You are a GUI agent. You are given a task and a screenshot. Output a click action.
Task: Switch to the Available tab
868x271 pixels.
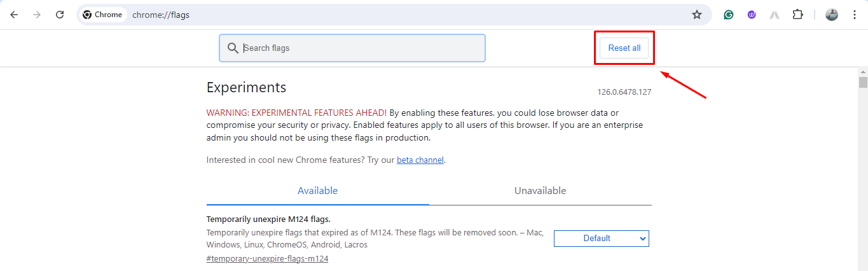pos(317,191)
